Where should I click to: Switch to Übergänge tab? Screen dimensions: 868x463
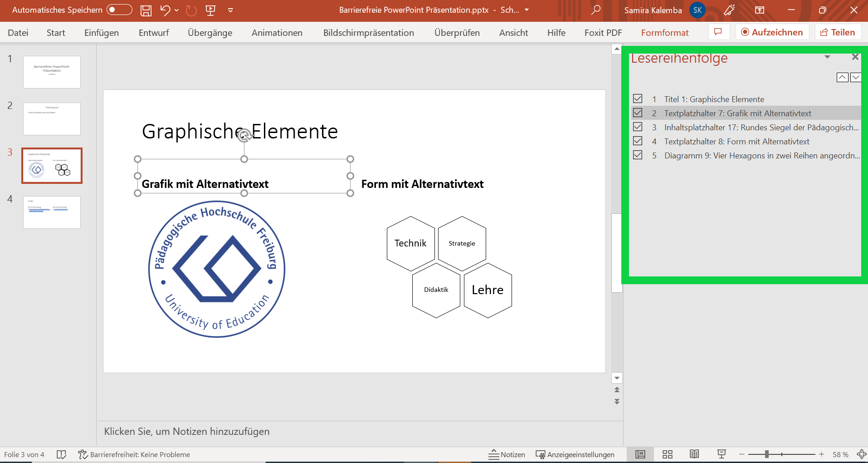(210, 33)
